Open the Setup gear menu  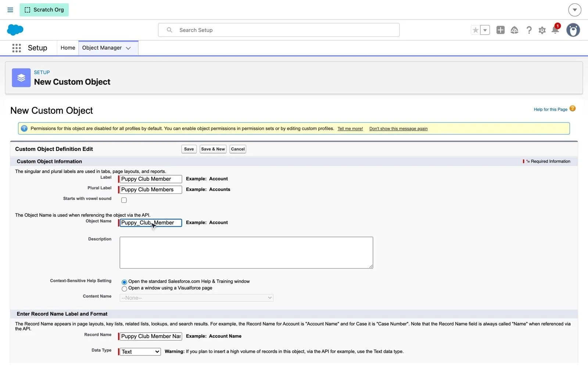coord(542,30)
